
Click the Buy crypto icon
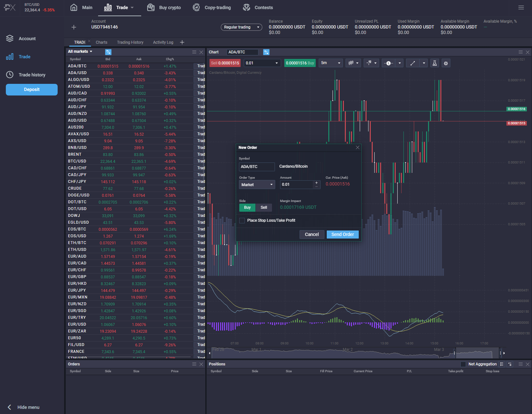151,7
